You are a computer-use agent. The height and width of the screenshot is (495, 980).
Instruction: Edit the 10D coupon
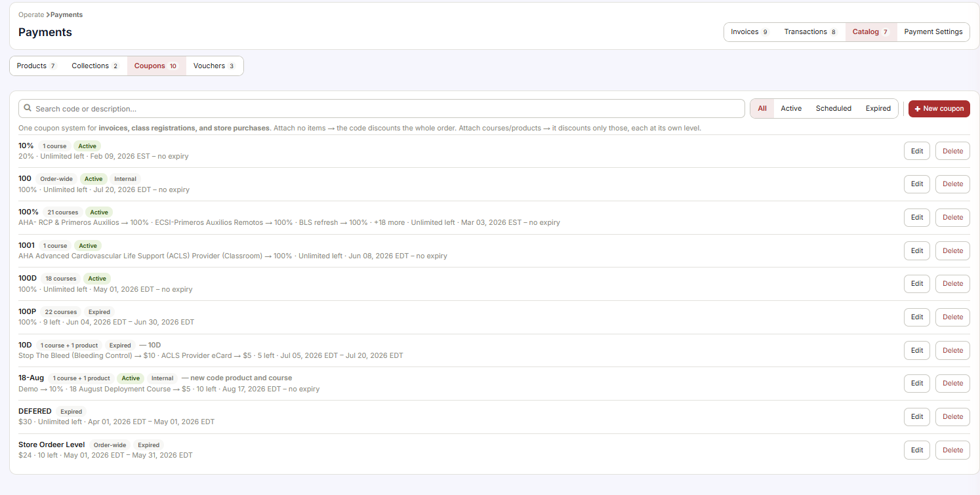click(917, 350)
